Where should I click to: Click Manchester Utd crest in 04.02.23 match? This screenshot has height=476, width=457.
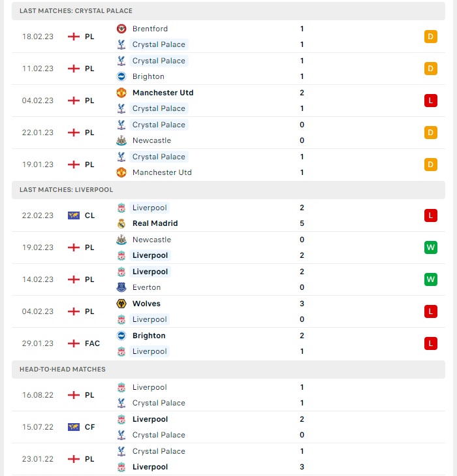click(x=121, y=93)
